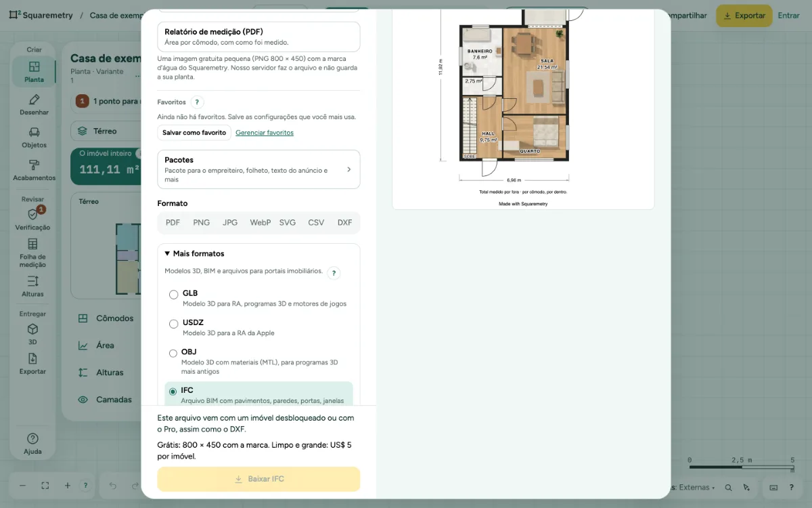
Task: Switch to the PDF format tab
Action: pyautogui.click(x=173, y=222)
